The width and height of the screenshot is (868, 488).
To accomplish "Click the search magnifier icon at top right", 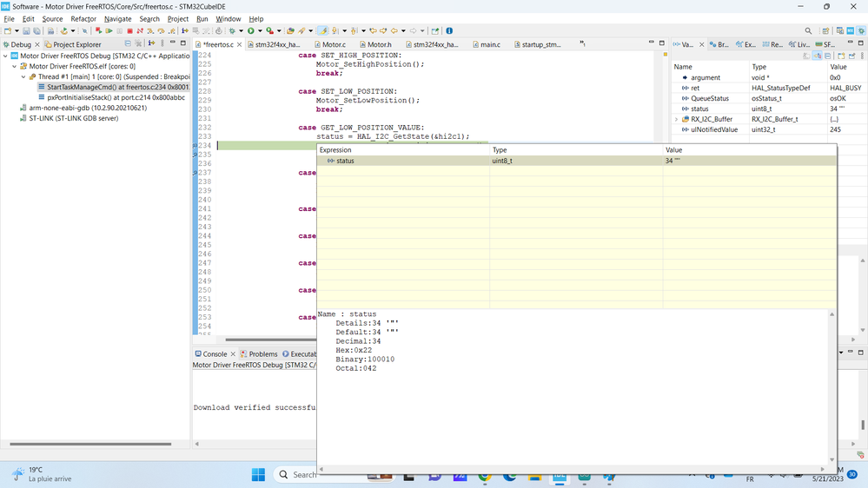I will click(x=808, y=31).
